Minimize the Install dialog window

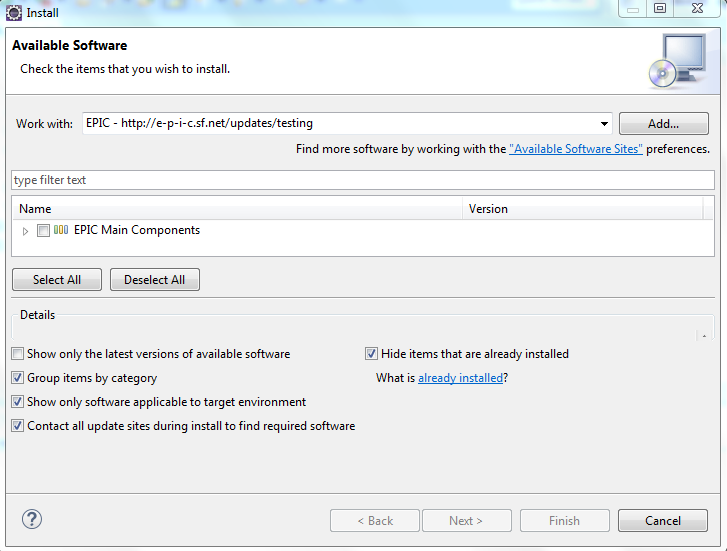(633, 8)
